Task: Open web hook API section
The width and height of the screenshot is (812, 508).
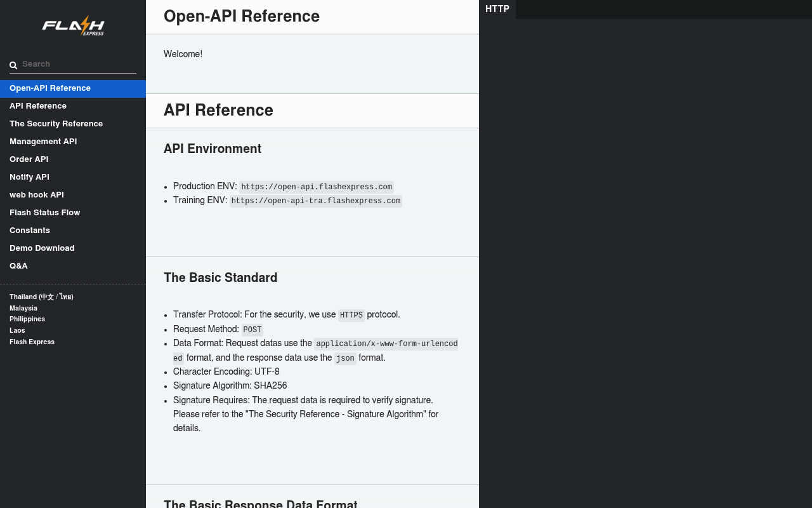Action: pos(73,195)
